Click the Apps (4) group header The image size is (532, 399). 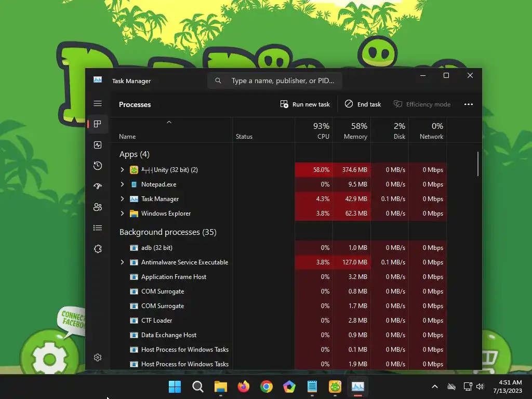click(x=135, y=154)
